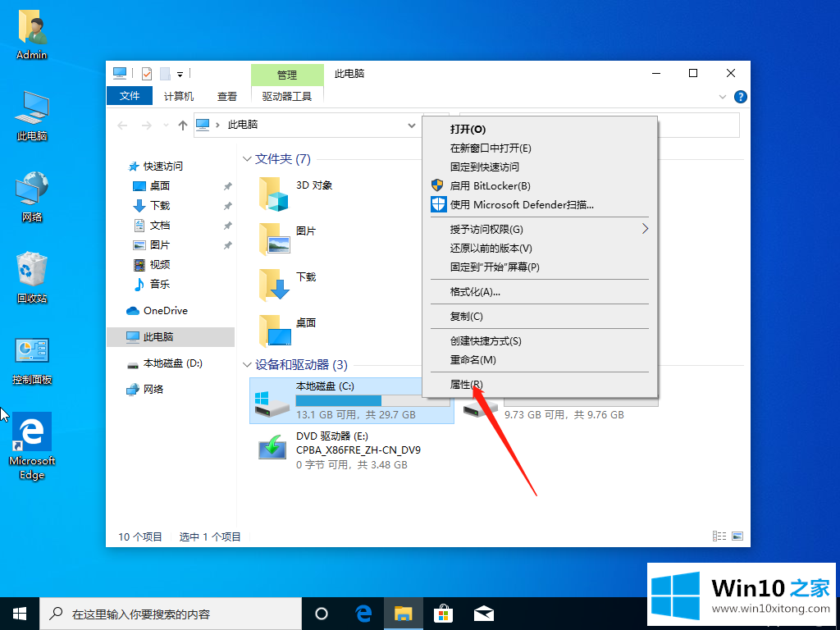Click the properties checkmark icon in title bar
The width and height of the screenshot is (840, 630).
(146, 73)
